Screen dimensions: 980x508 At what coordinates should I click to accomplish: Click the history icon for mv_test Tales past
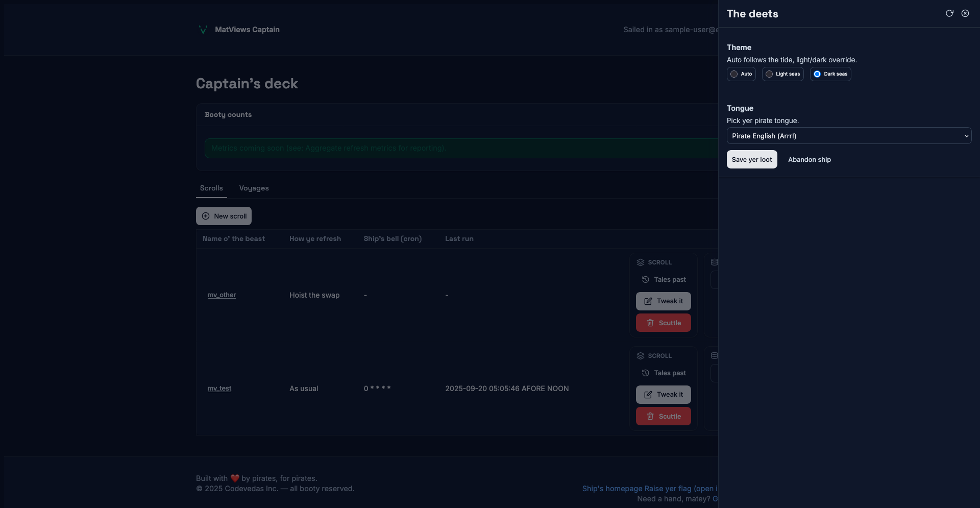click(646, 373)
